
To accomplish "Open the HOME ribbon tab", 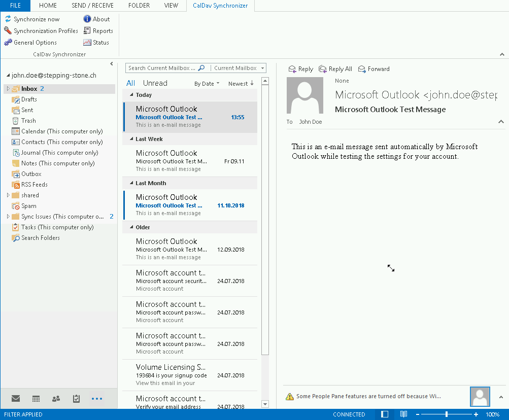I will [x=48, y=6].
